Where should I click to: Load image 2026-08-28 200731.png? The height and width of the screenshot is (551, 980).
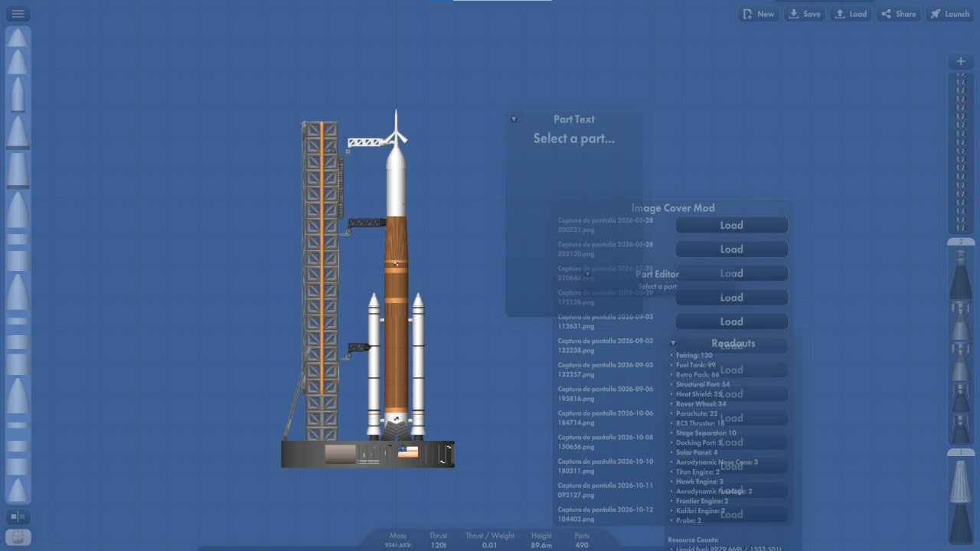coord(731,225)
